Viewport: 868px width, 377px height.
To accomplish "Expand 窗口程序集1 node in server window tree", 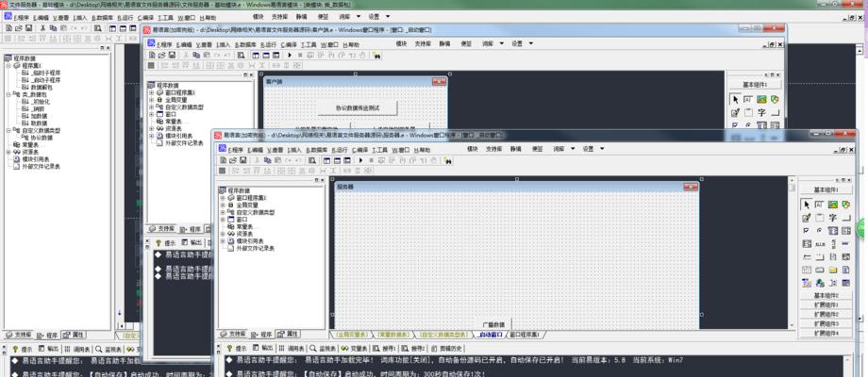I will pyautogui.click(x=223, y=198).
